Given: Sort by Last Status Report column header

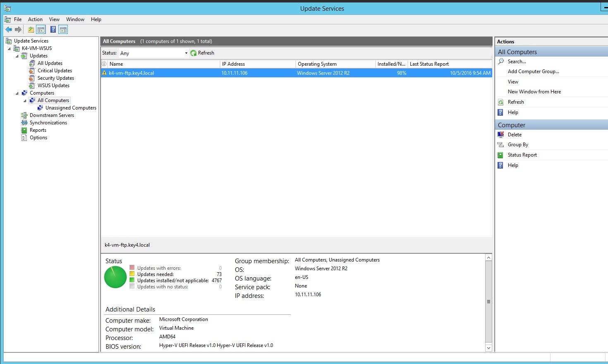Looking at the screenshot, I should tap(450, 64).
